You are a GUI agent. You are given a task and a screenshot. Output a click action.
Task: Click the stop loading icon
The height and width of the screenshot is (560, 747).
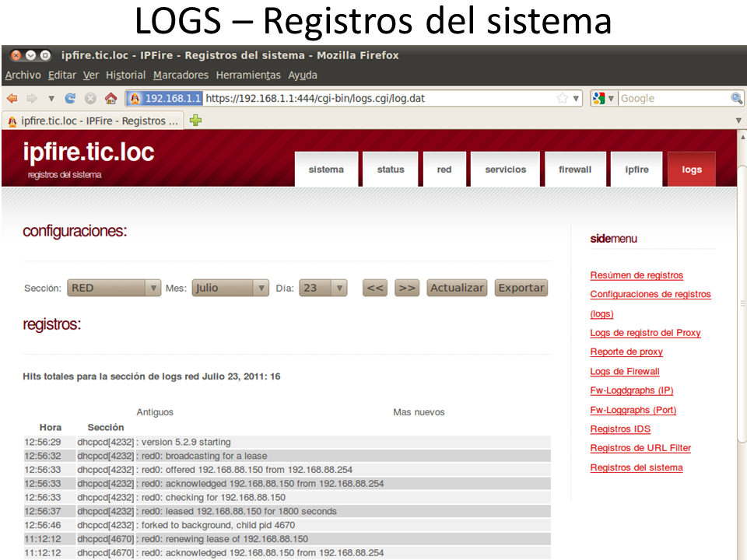tap(90, 99)
